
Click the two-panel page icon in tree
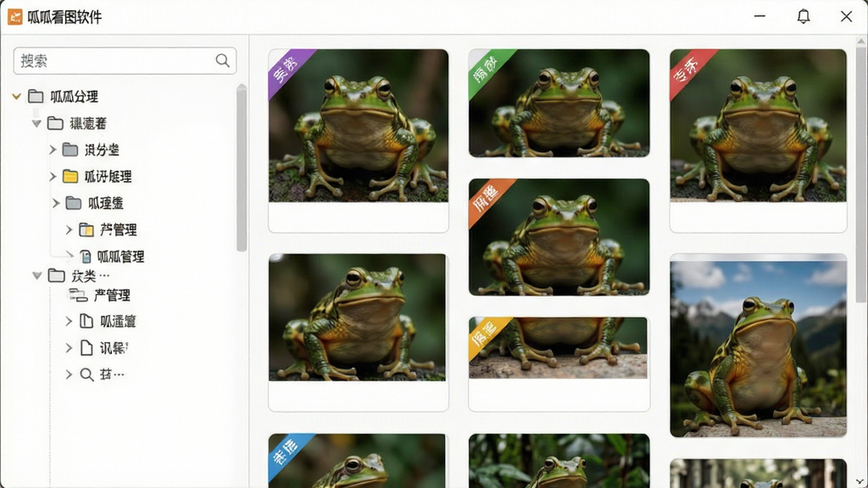click(86, 321)
